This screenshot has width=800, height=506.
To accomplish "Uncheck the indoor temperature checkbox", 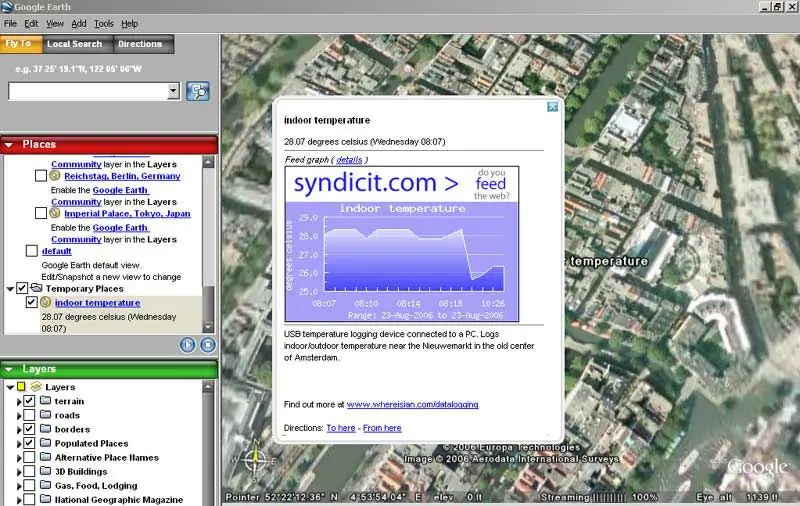I will [31, 302].
